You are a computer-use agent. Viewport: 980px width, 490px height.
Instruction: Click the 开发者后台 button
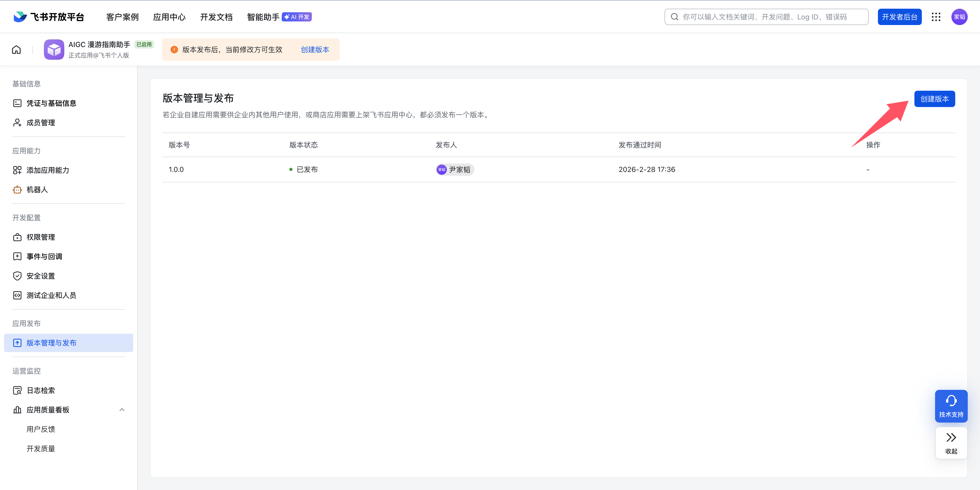899,17
